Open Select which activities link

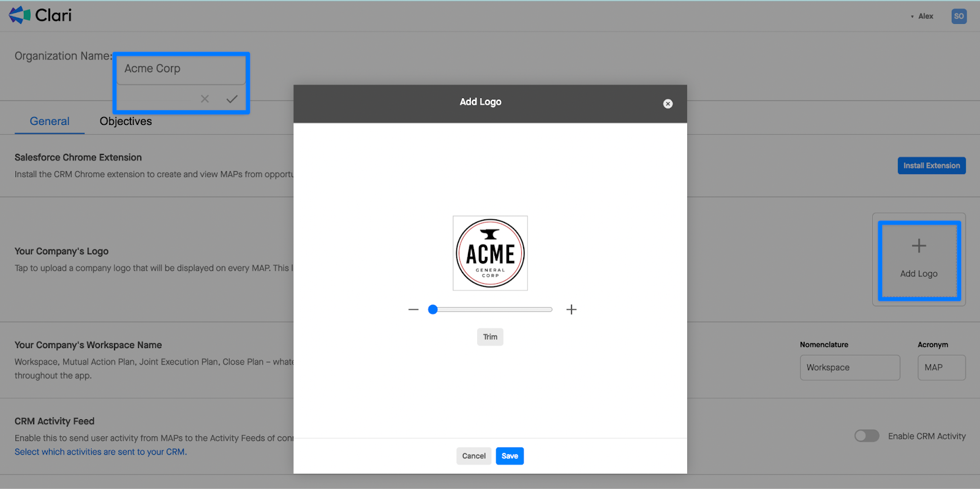101,452
